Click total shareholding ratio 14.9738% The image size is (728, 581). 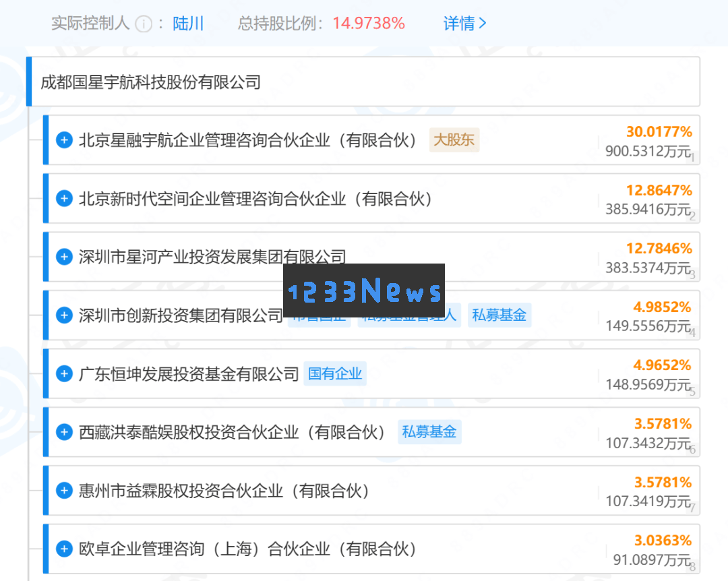coord(369,23)
